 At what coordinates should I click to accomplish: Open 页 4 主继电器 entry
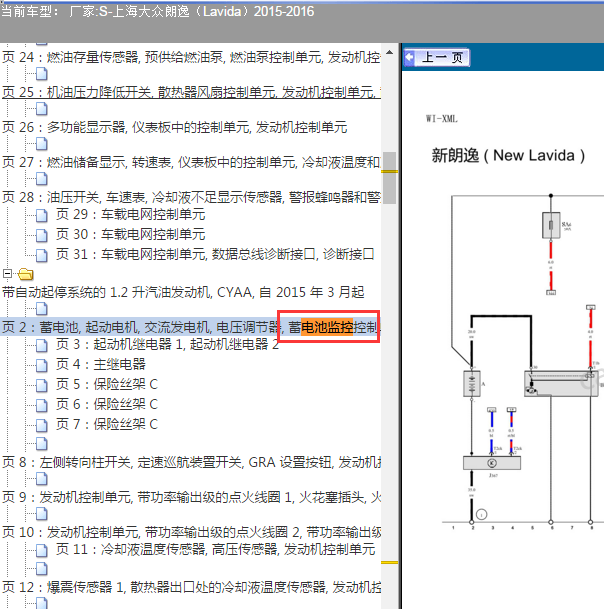click(x=101, y=364)
